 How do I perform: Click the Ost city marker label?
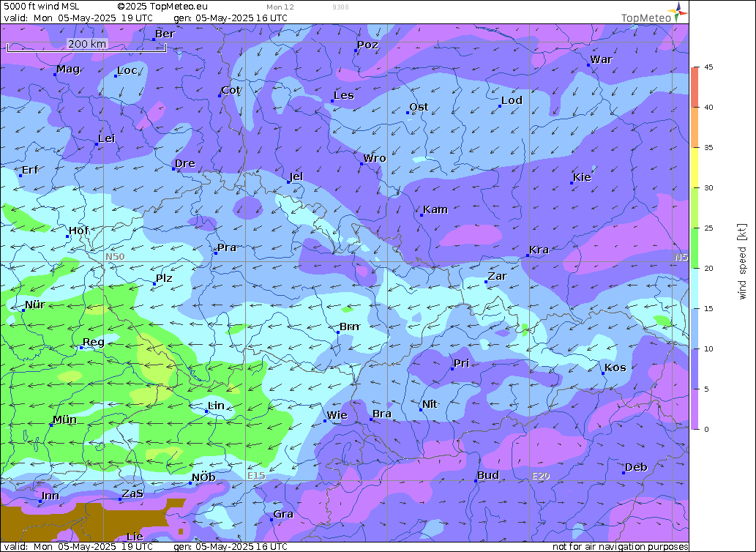click(x=419, y=107)
